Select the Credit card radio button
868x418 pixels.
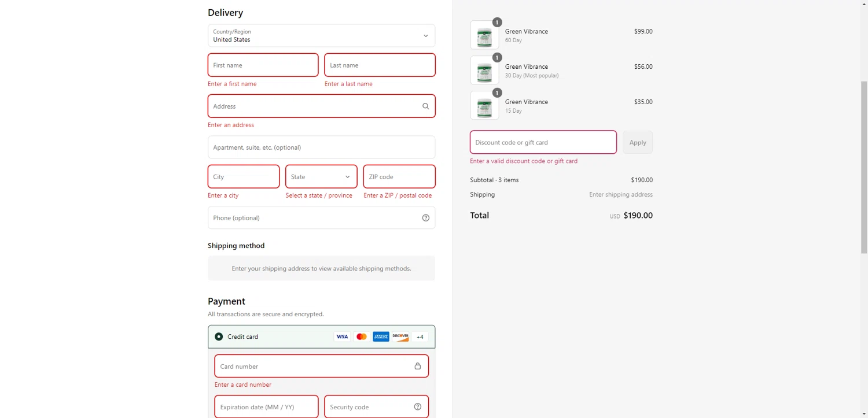[219, 336]
